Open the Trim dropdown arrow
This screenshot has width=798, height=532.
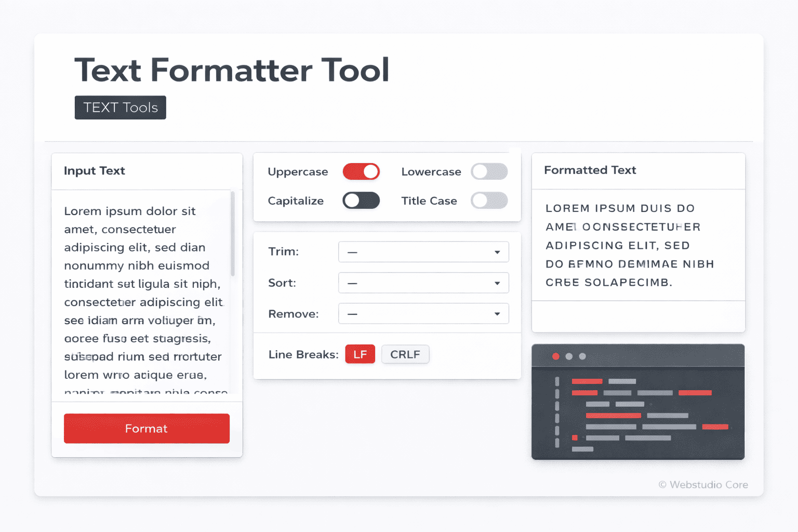click(497, 252)
